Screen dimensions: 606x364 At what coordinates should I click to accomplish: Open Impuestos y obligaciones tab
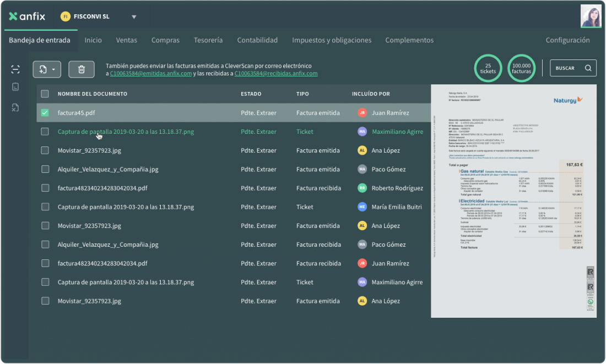(x=332, y=40)
